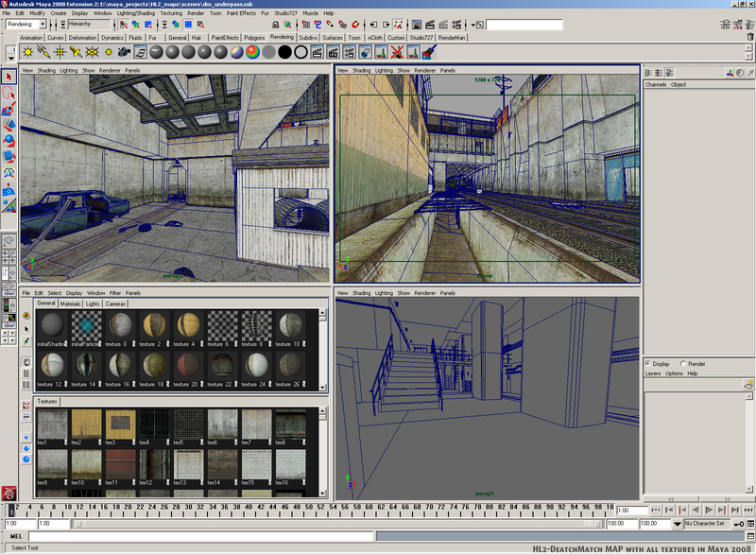The width and height of the screenshot is (756, 555).
Task: Create a point light from the shelf
Action: point(60,52)
